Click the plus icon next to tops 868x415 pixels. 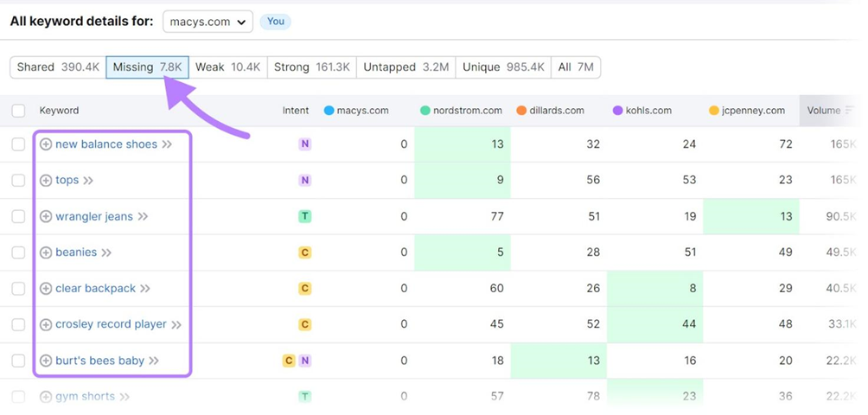[x=46, y=181]
